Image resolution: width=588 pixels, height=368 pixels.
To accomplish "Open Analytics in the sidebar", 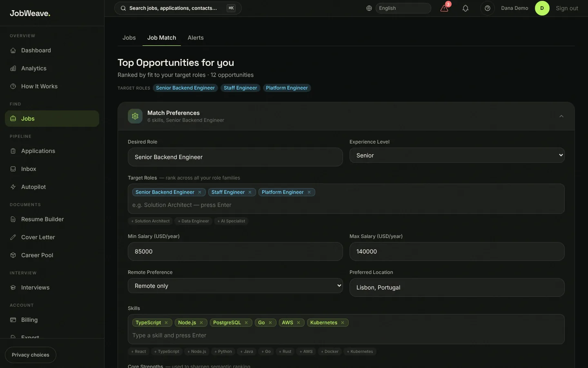I will [52, 68].
